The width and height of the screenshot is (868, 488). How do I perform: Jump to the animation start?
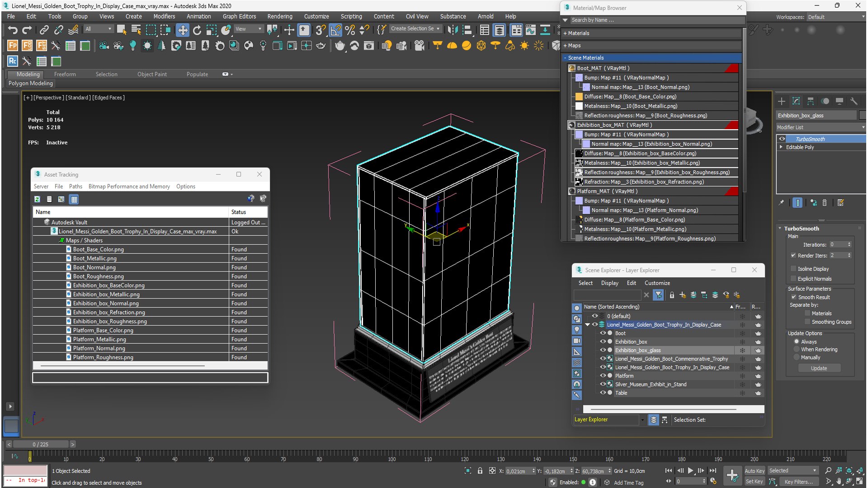pos(669,471)
